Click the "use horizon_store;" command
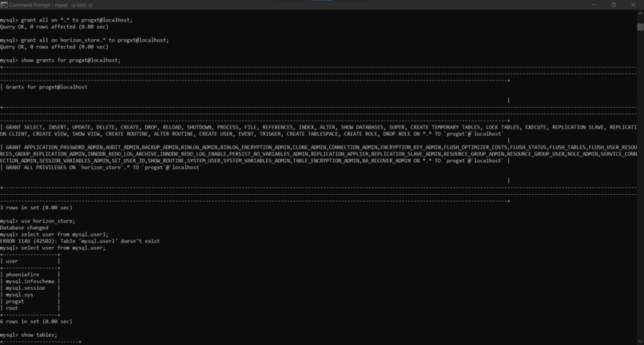This screenshot has width=644, height=345. 48,221
